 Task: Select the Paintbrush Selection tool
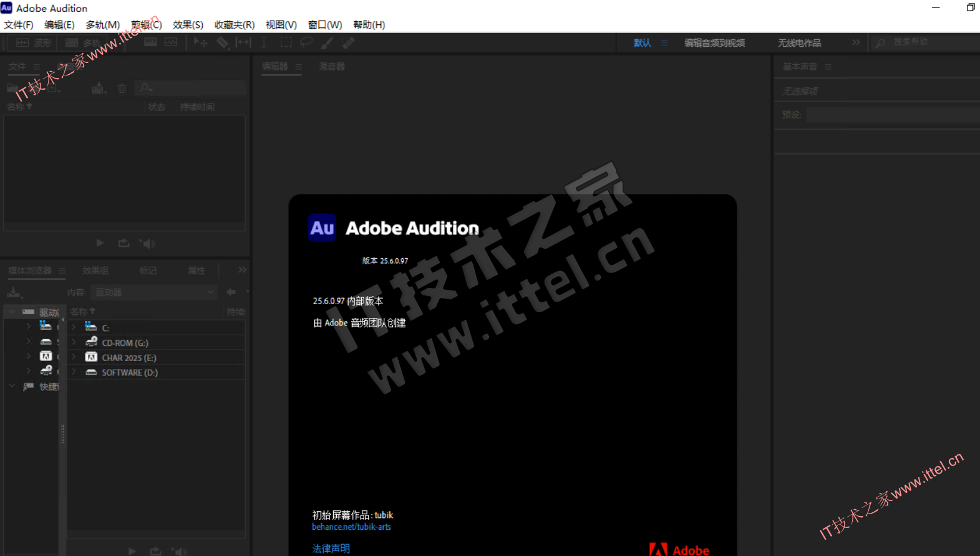click(x=327, y=42)
